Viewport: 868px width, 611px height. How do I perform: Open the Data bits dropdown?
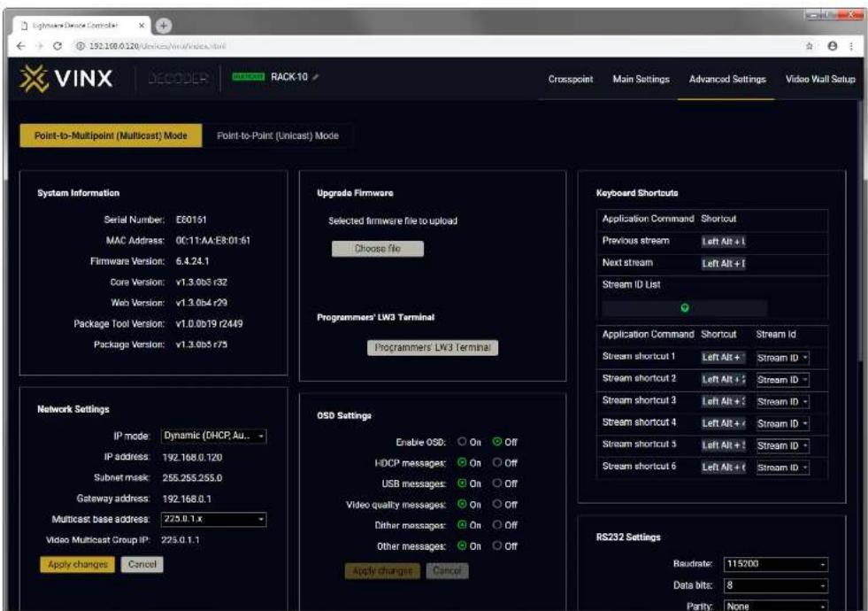(776, 585)
